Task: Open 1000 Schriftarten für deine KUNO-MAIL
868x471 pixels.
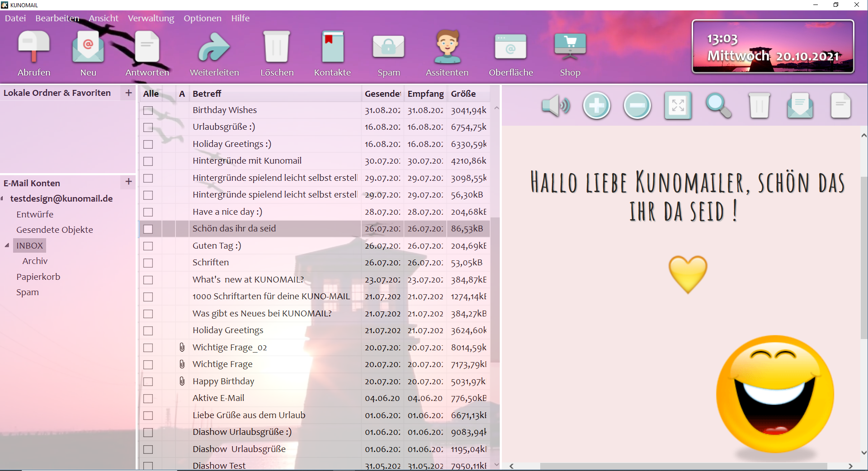Action: coord(271,296)
